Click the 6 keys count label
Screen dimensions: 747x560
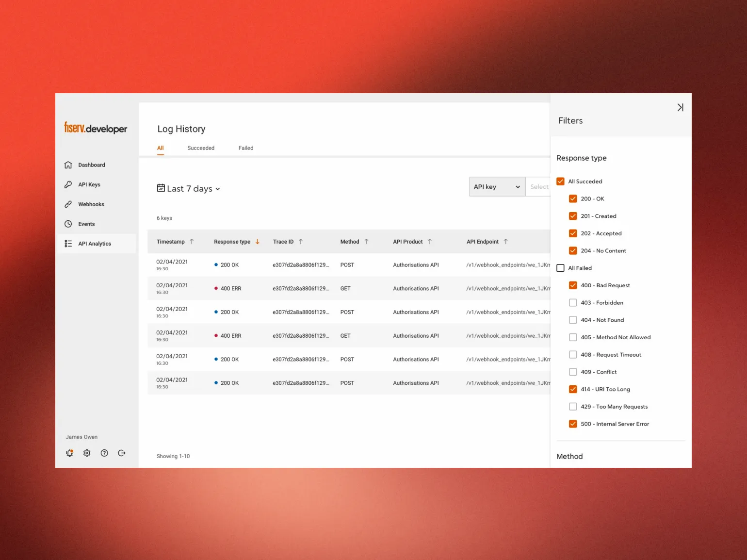click(164, 218)
